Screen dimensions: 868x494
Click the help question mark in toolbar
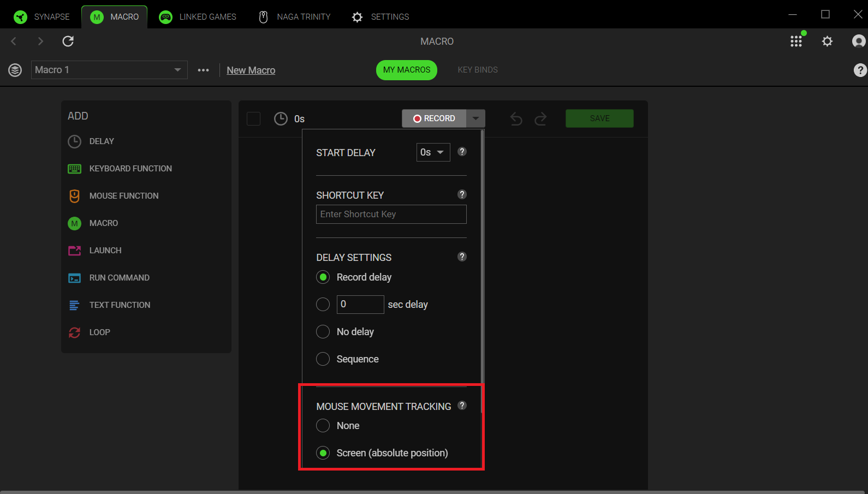pyautogui.click(x=860, y=70)
